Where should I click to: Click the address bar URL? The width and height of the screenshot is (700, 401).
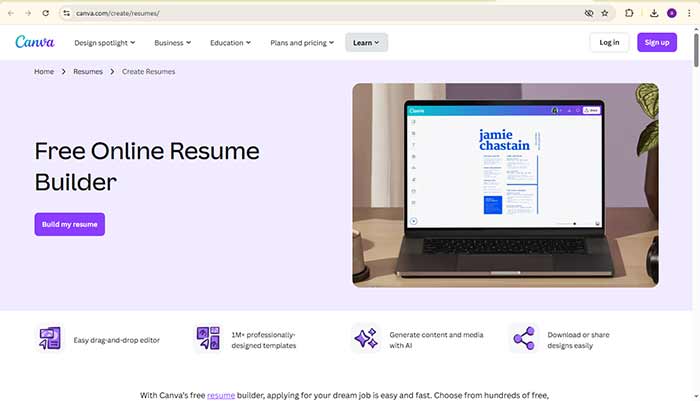click(x=117, y=13)
